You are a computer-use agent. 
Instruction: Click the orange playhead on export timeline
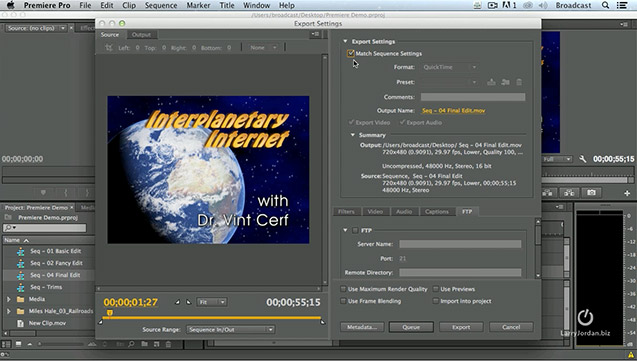pyautogui.click(x=110, y=313)
